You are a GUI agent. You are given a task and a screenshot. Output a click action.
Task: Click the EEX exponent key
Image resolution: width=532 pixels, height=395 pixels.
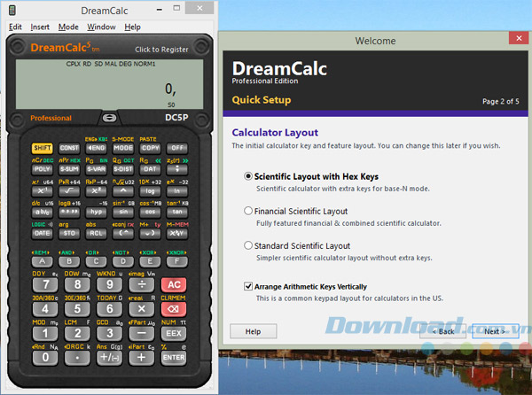coord(174,333)
